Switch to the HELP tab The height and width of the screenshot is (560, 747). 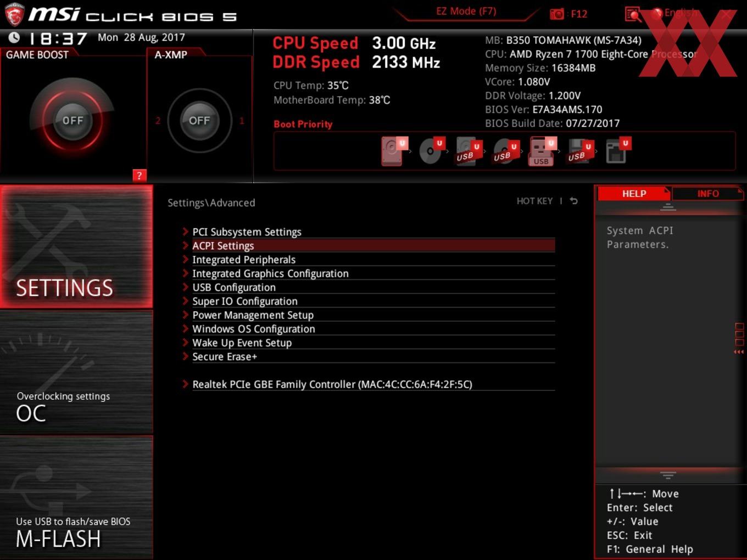634,193
